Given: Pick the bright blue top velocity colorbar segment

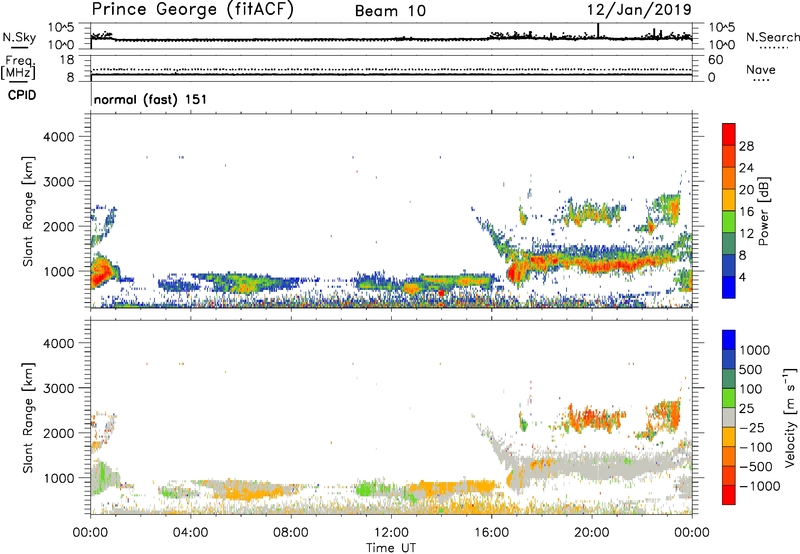Looking at the screenshot, I should coord(729,340).
